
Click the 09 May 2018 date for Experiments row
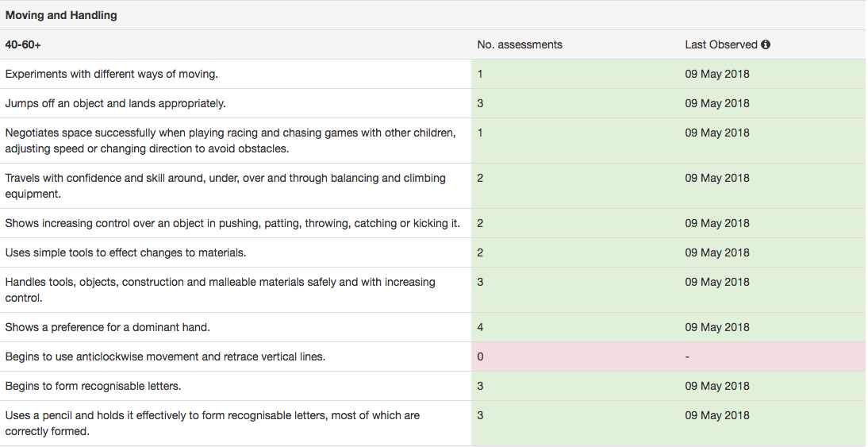pyautogui.click(x=717, y=74)
